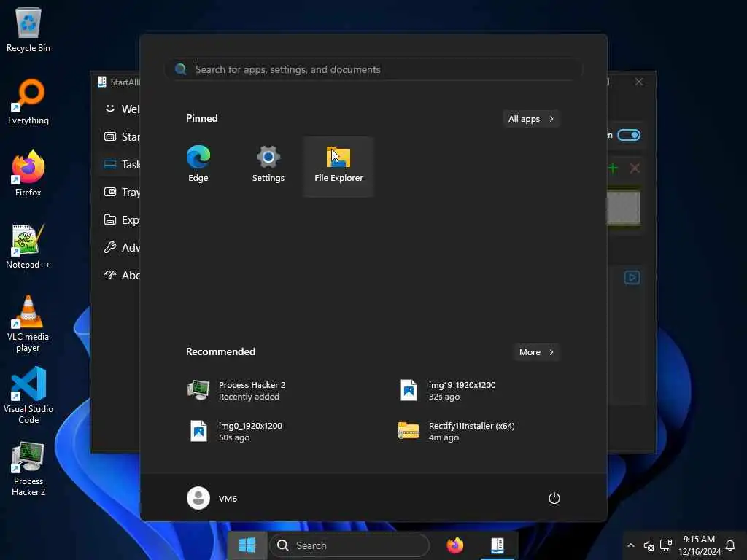Show hidden tray icons chevron
This screenshot has width=747, height=560.
coord(631,545)
